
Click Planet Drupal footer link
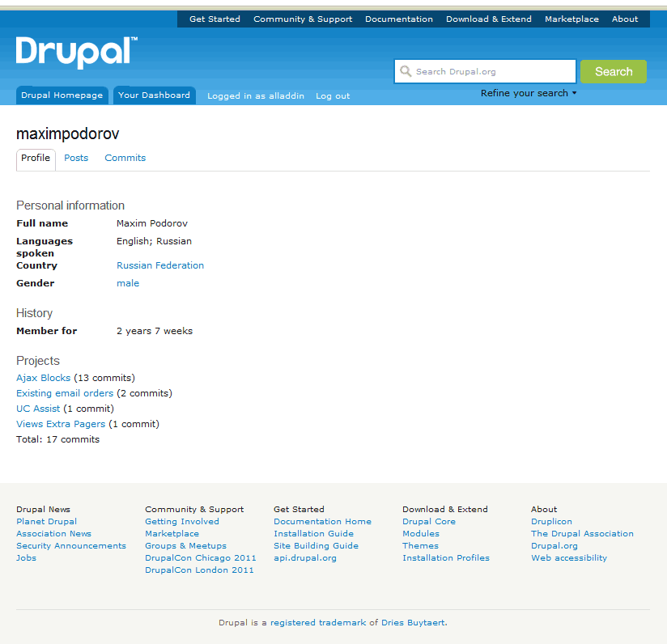(47, 522)
